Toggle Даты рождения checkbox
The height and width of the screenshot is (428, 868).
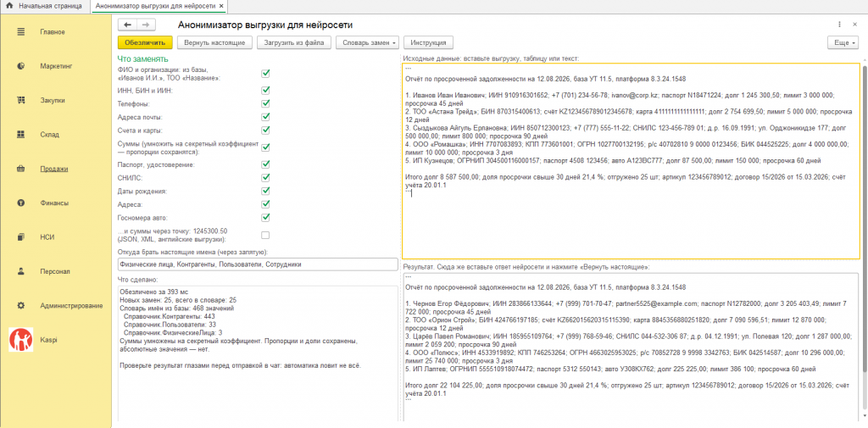click(265, 191)
